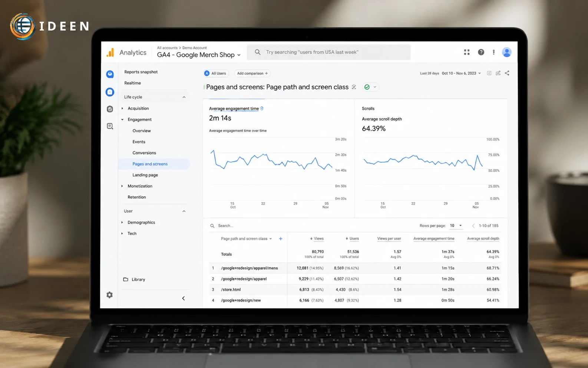Open the Conversions report

click(x=144, y=153)
